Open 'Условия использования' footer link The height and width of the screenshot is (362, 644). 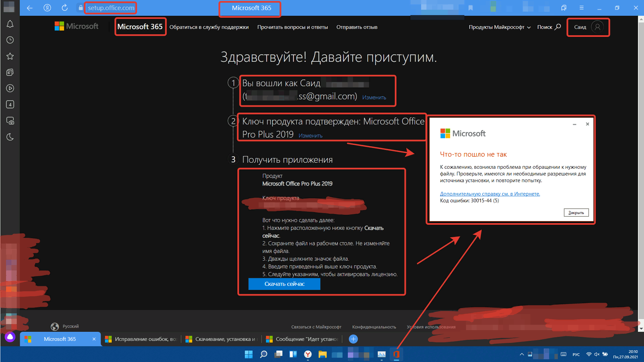431,327
